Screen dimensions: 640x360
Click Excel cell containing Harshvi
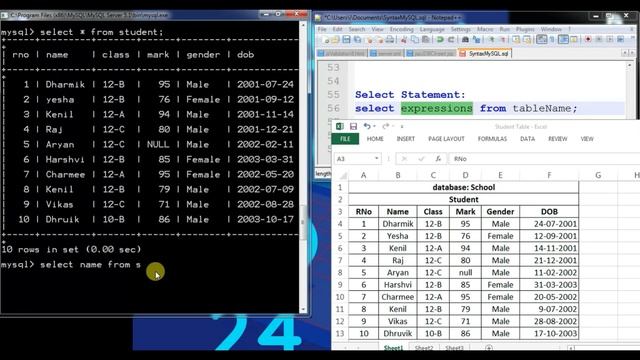[x=398, y=284]
